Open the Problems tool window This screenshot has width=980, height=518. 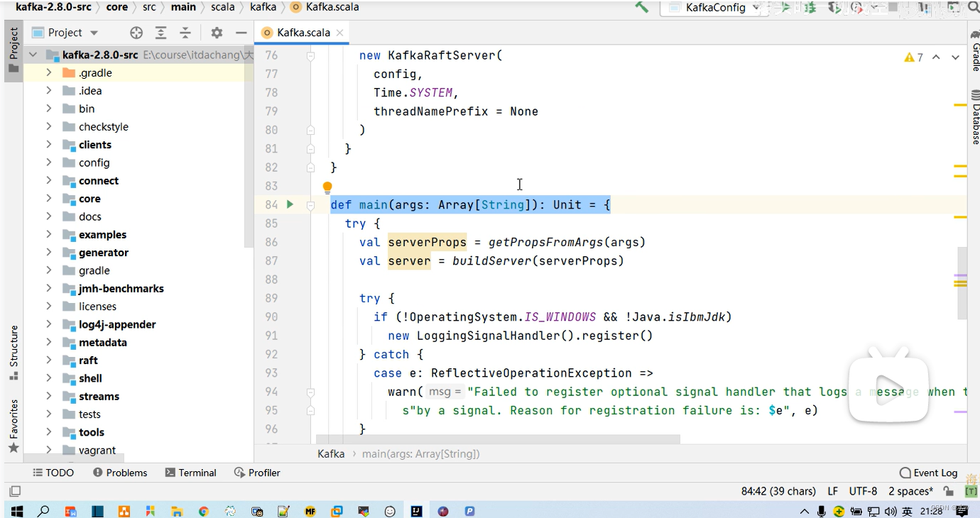(120, 473)
